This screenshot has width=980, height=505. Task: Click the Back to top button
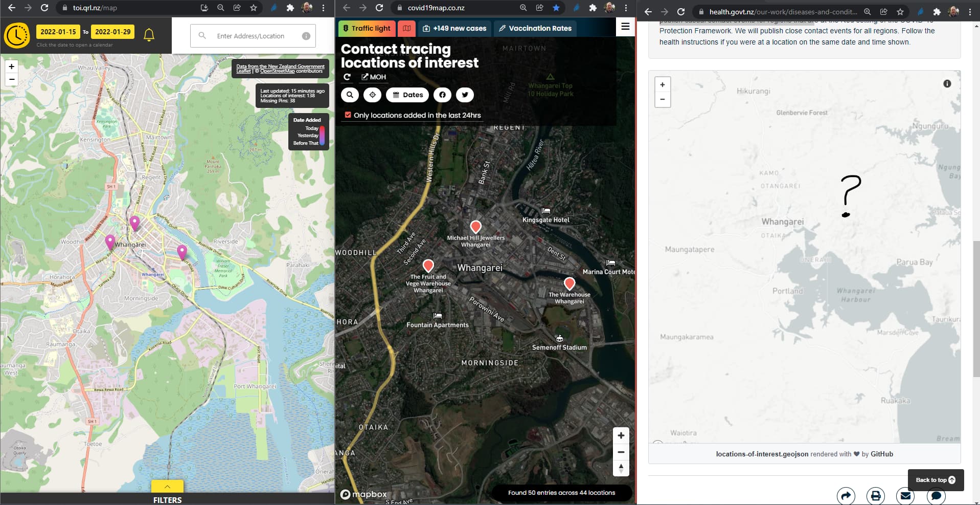[x=935, y=480]
